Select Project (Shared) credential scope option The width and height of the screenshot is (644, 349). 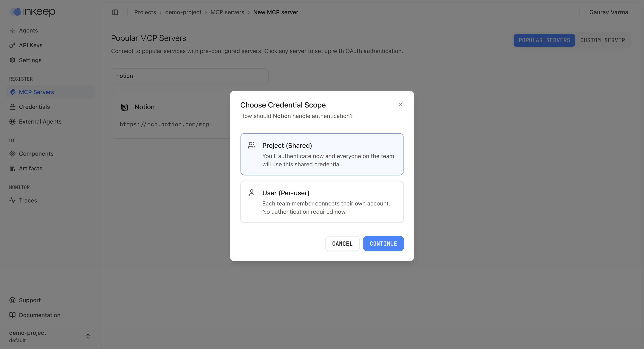[322, 154]
